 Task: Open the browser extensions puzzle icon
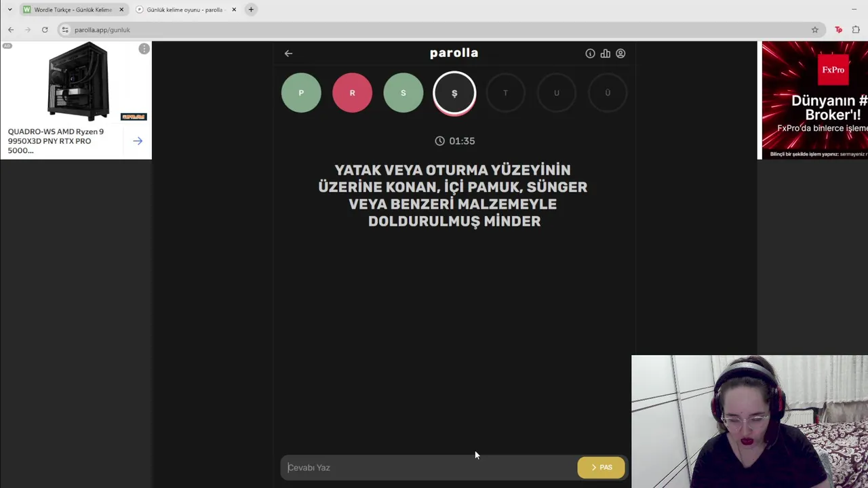pos(856,30)
